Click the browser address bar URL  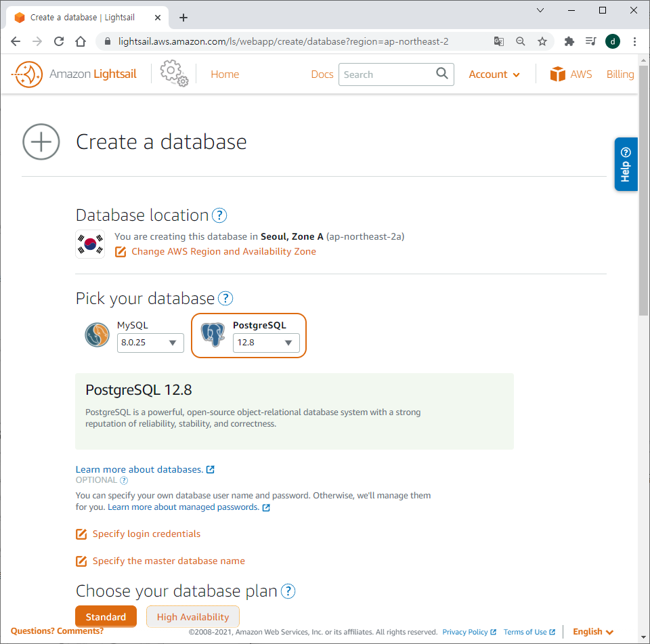283,41
